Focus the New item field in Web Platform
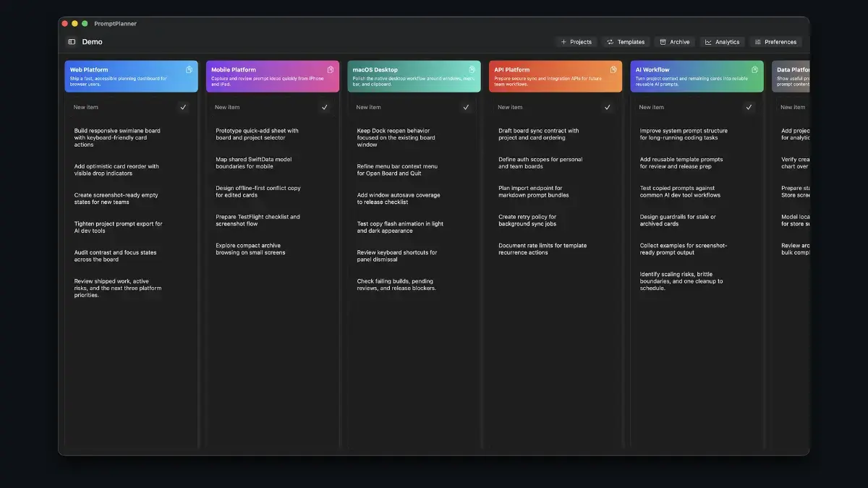The image size is (868, 488). pyautogui.click(x=122, y=107)
